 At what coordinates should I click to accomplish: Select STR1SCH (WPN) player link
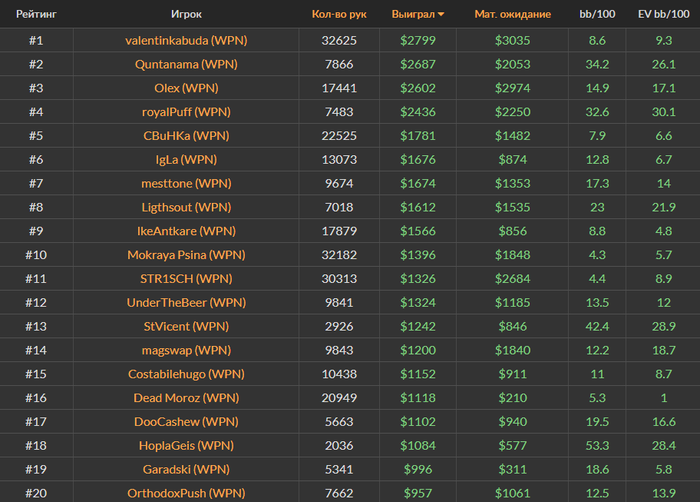point(186,279)
